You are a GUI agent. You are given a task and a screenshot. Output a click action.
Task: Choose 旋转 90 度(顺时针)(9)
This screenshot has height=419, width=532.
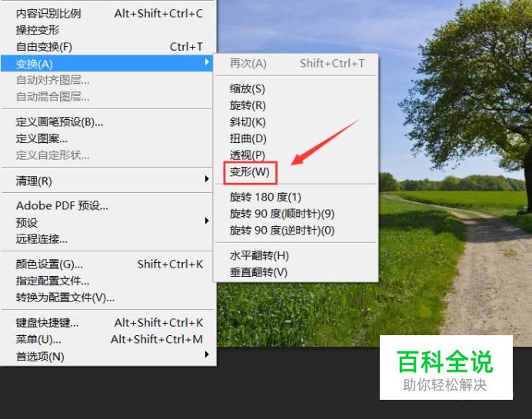coord(296,214)
